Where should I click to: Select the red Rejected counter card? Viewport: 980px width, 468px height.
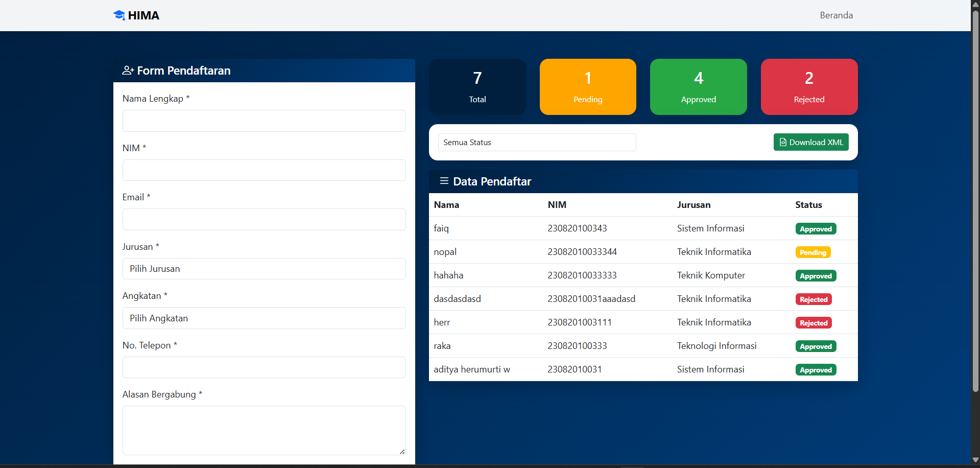(x=808, y=86)
